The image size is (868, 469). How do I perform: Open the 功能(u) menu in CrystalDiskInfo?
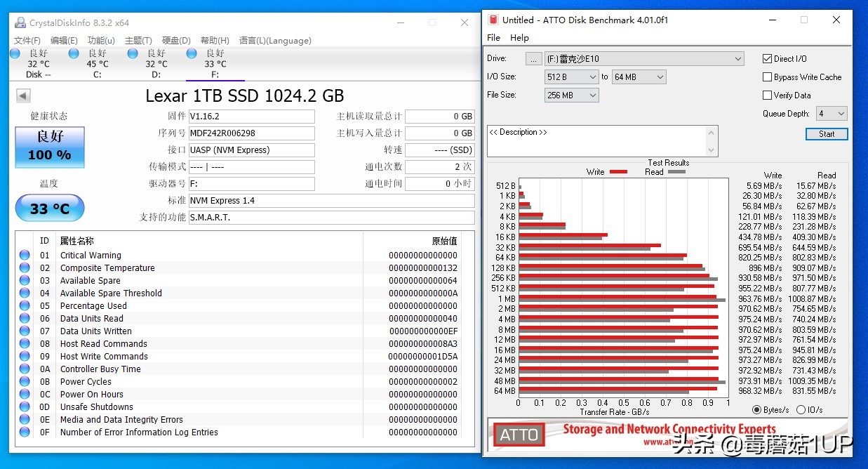pos(101,41)
